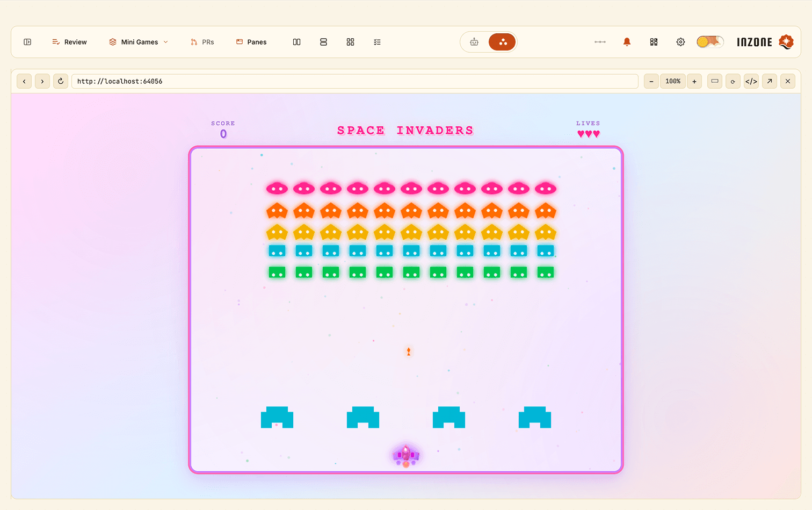
Task: Switch to the orange three-dots mode
Action: (x=502, y=42)
